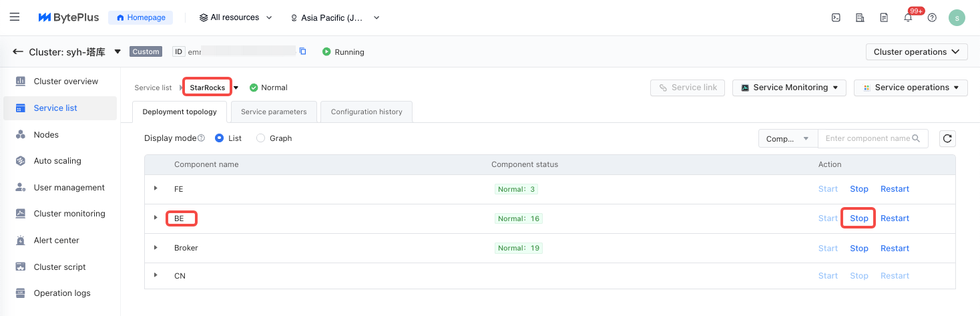This screenshot has width=980, height=316.
Task: Open the help question mark icon
Action: tap(932, 18)
